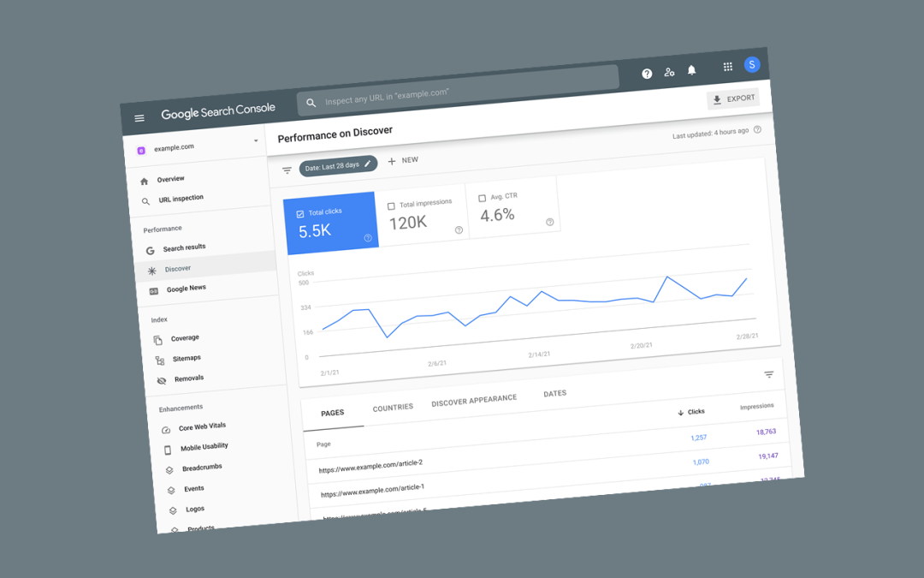The height and width of the screenshot is (578, 924).
Task: Click the 19,147 impressions value
Action: (x=768, y=456)
